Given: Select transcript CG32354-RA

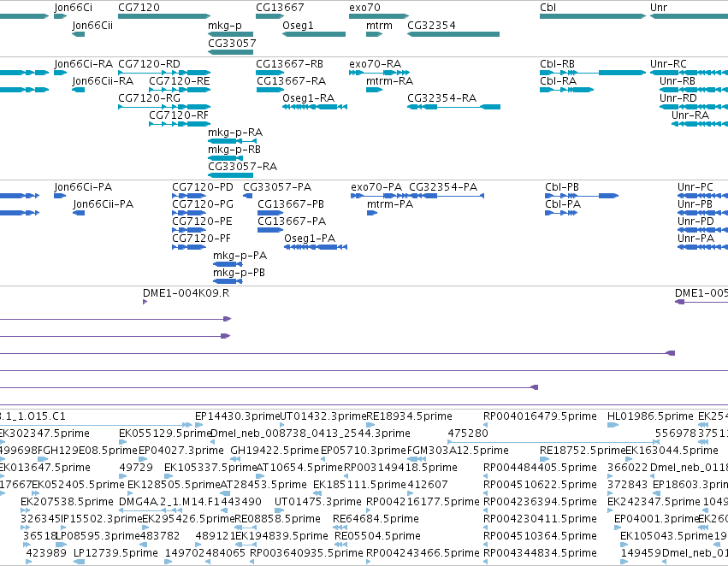Looking at the screenshot, I should [441, 97].
